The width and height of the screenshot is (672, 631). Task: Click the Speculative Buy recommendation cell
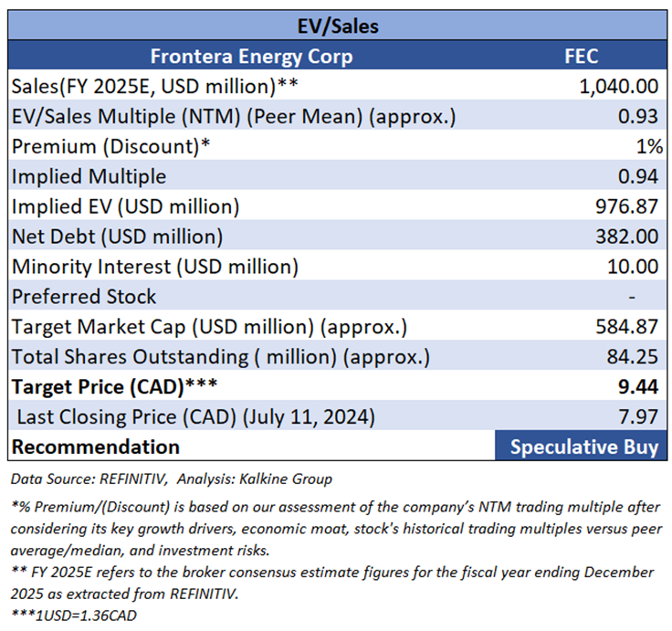click(x=581, y=446)
